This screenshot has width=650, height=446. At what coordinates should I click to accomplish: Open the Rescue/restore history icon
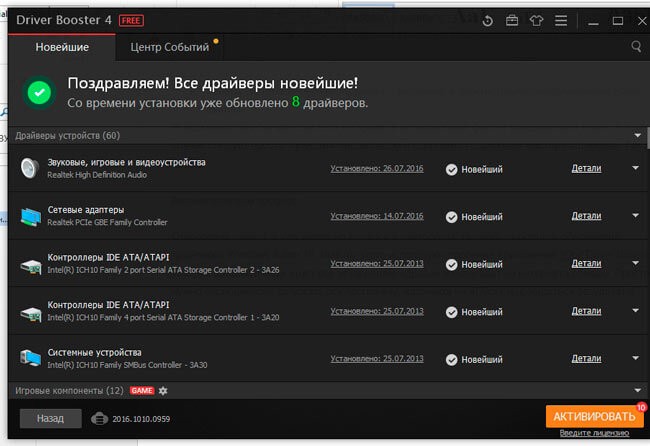487,20
